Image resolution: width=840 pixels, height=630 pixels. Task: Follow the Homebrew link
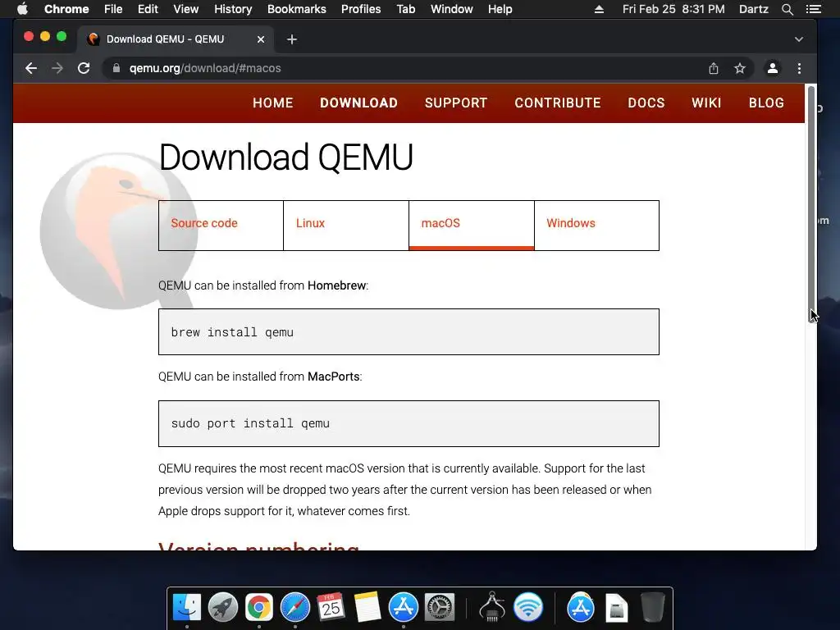click(x=336, y=285)
